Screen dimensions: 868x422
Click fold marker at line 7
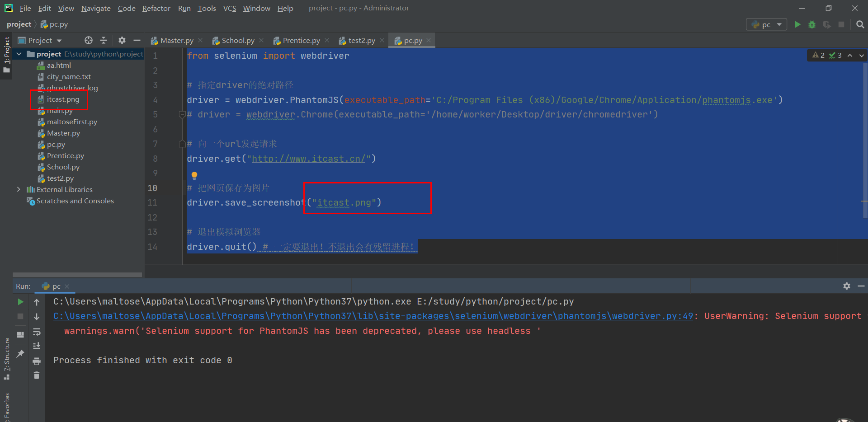point(183,144)
